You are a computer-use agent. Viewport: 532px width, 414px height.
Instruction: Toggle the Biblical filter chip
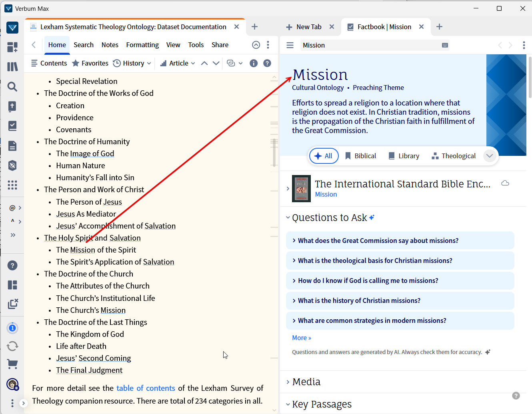360,156
